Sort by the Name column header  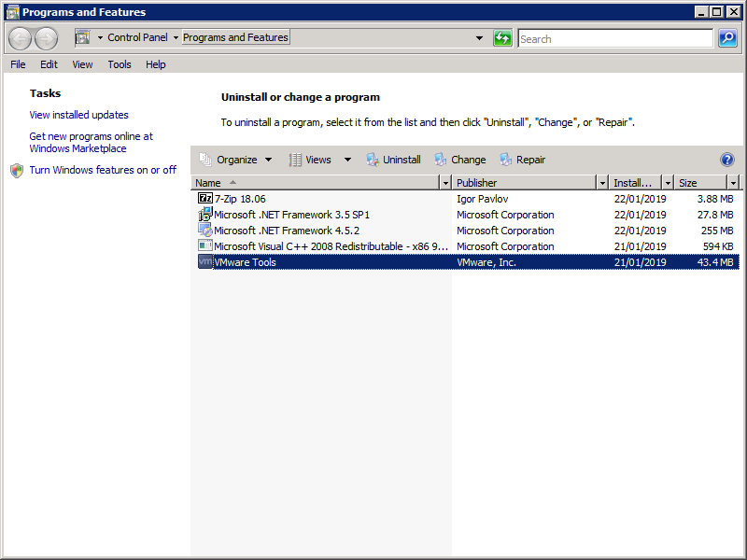(316, 182)
